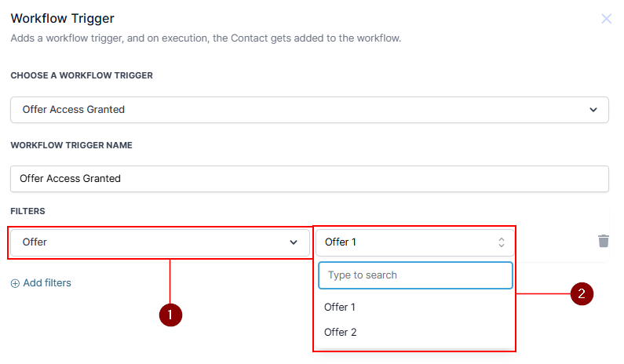Click the Add filters link
This screenshot has height=364, width=624.
tap(47, 283)
